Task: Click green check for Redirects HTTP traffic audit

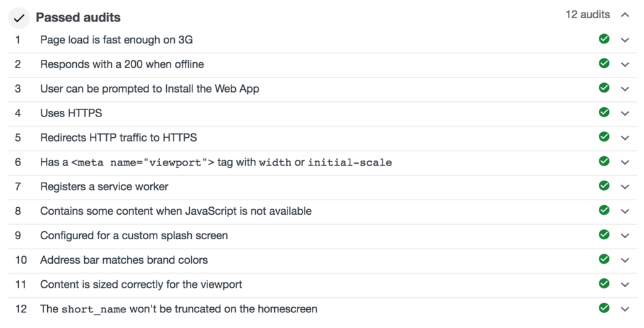Action: tap(604, 137)
